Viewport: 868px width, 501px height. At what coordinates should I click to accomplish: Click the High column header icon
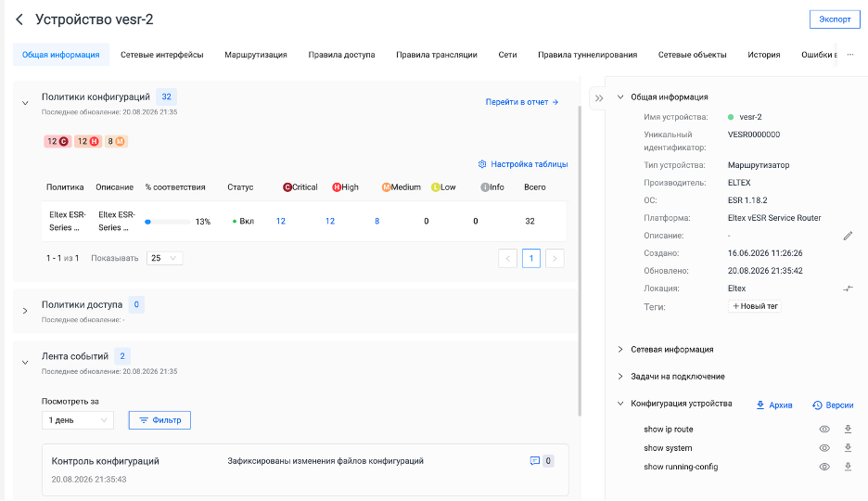[336, 187]
